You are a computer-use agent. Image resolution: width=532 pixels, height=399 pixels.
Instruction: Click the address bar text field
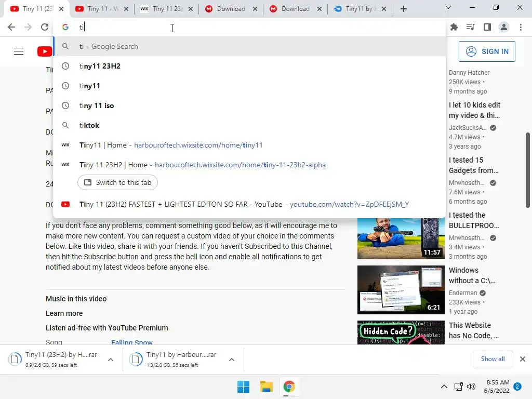(x=249, y=27)
